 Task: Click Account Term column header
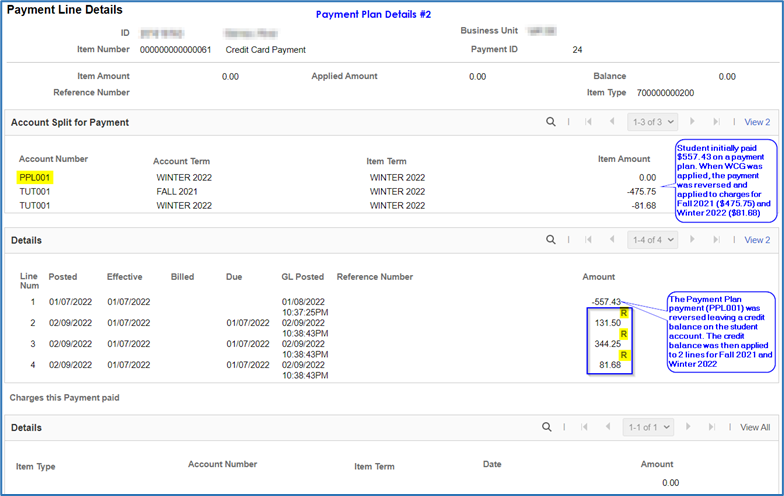(182, 161)
